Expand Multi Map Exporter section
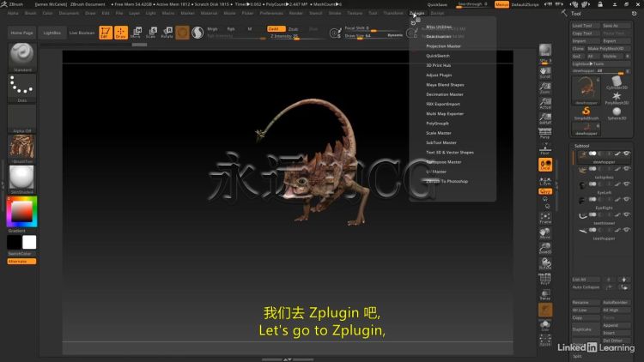The height and width of the screenshot is (362, 644). [x=445, y=114]
